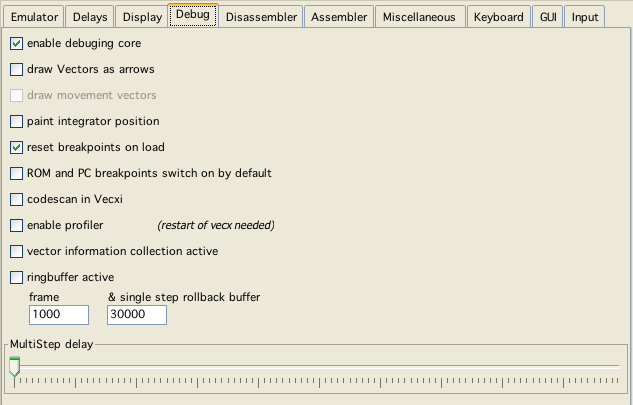
Task: Enable draw Vectors as arrows
Action: point(16,70)
